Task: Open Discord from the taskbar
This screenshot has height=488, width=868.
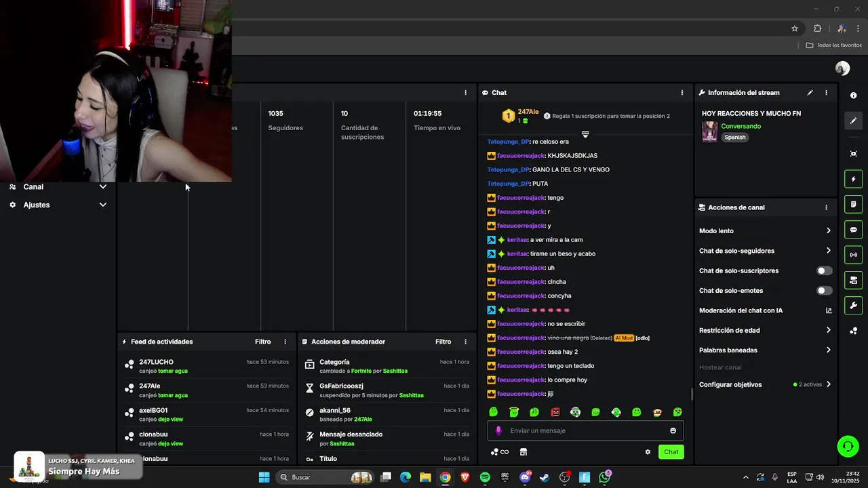Action: click(525, 477)
